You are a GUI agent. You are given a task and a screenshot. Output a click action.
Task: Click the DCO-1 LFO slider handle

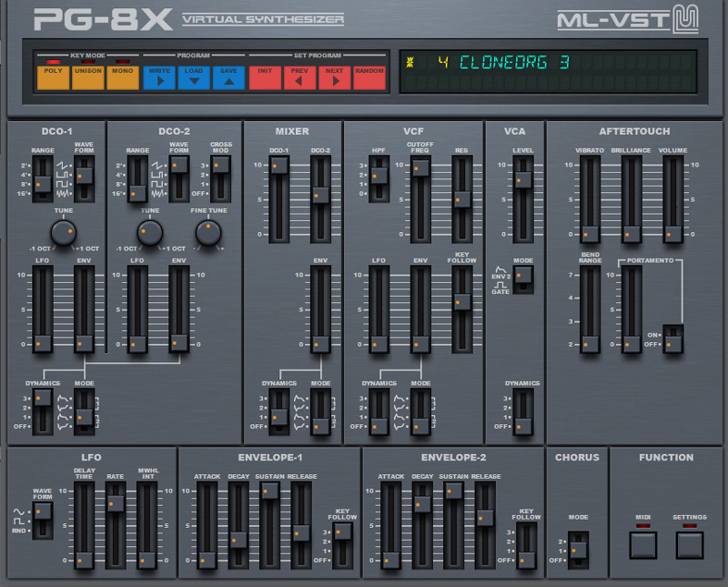(x=43, y=344)
